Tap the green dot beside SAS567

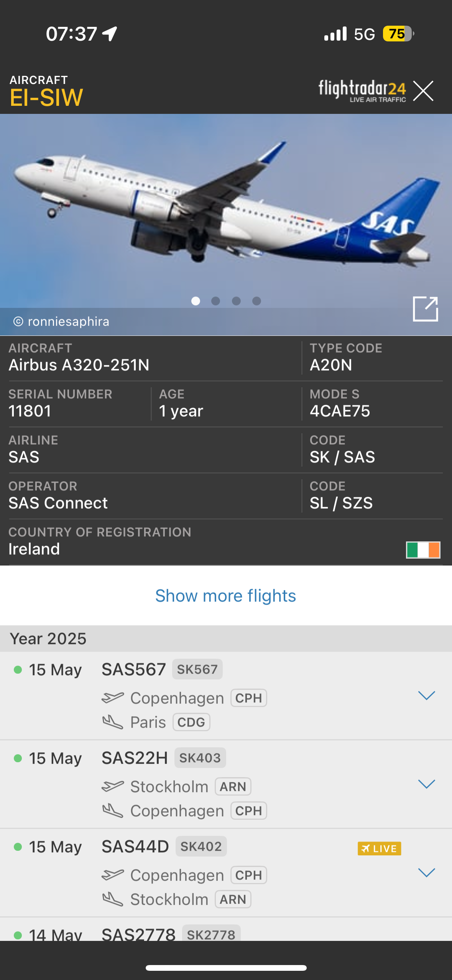(18, 670)
